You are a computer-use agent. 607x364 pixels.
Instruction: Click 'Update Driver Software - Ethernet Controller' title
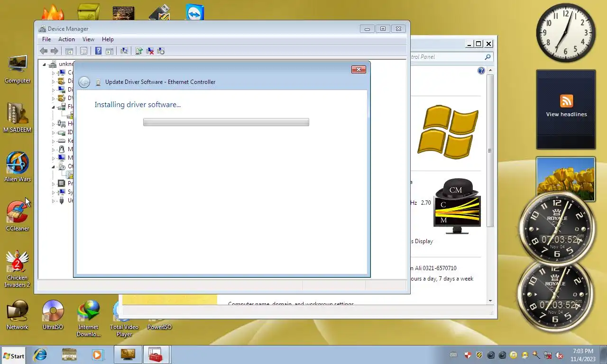[x=160, y=82]
